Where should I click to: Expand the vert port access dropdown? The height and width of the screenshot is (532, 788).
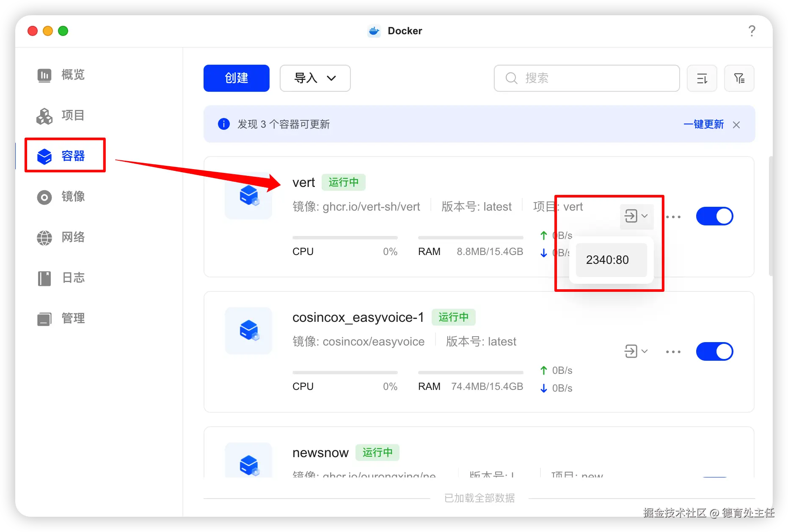click(636, 216)
